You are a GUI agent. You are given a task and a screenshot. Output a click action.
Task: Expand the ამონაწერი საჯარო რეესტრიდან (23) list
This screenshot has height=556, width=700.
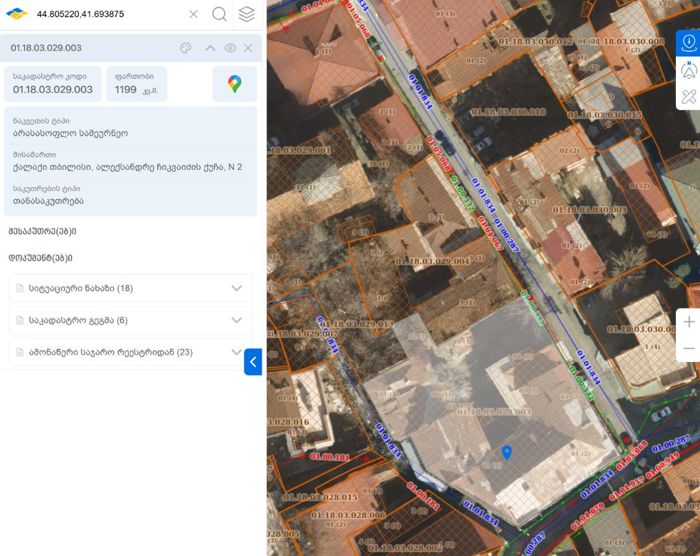130,352
